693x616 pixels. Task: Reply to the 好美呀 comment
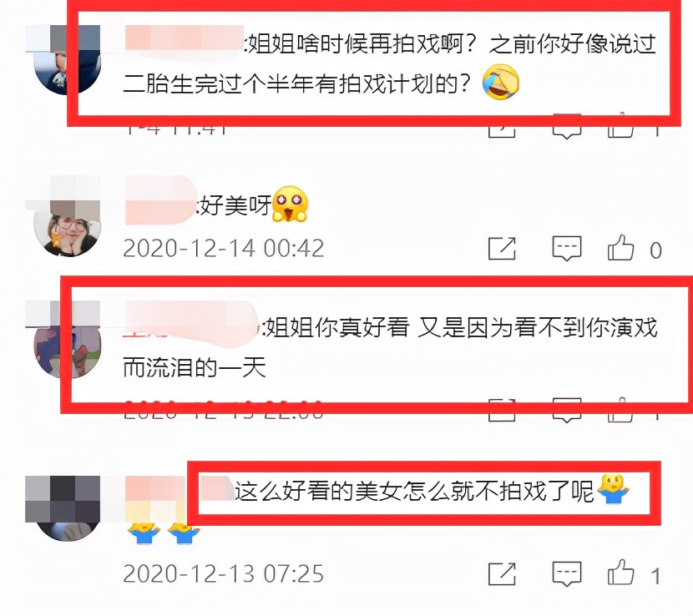click(567, 249)
